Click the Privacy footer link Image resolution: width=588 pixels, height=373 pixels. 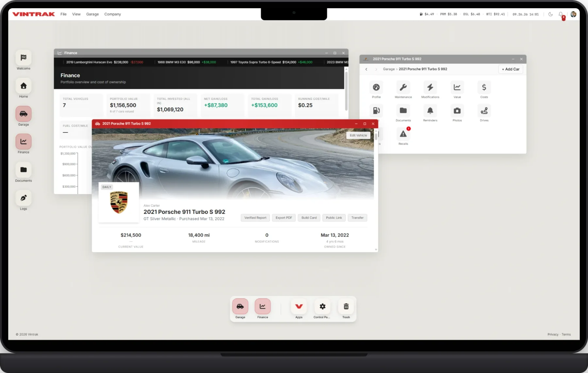point(553,334)
